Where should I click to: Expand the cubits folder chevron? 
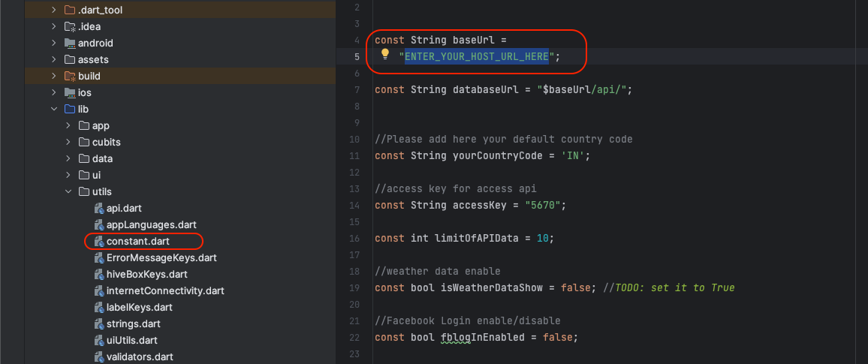(68, 142)
